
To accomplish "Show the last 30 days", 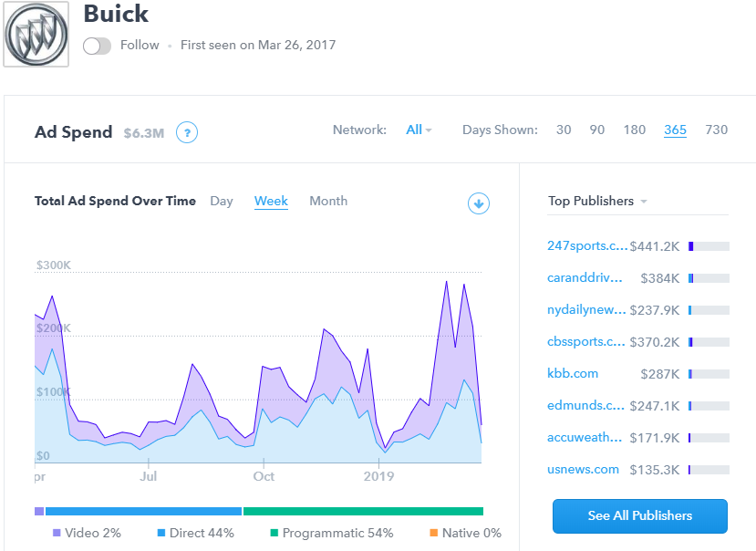I will point(564,130).
